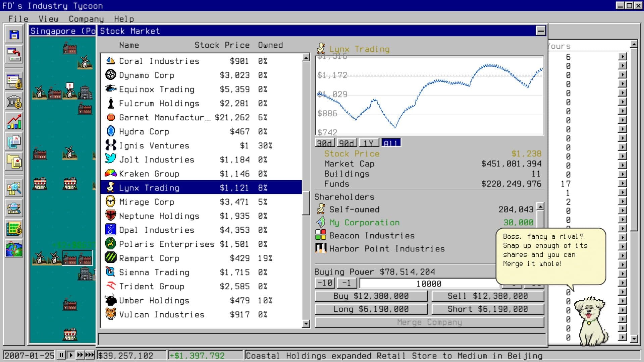Switch chart range to 30d
Viewport: 644px width, 362px height.
pos(325,143)
